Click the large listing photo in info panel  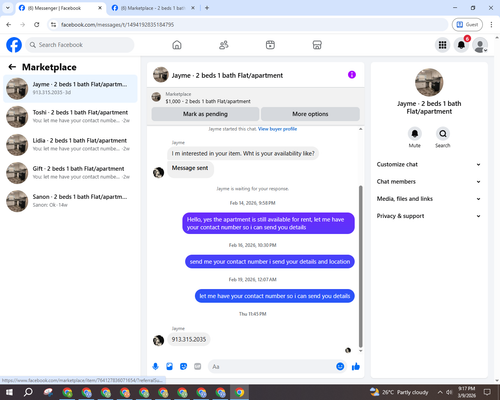pos(429,82)
